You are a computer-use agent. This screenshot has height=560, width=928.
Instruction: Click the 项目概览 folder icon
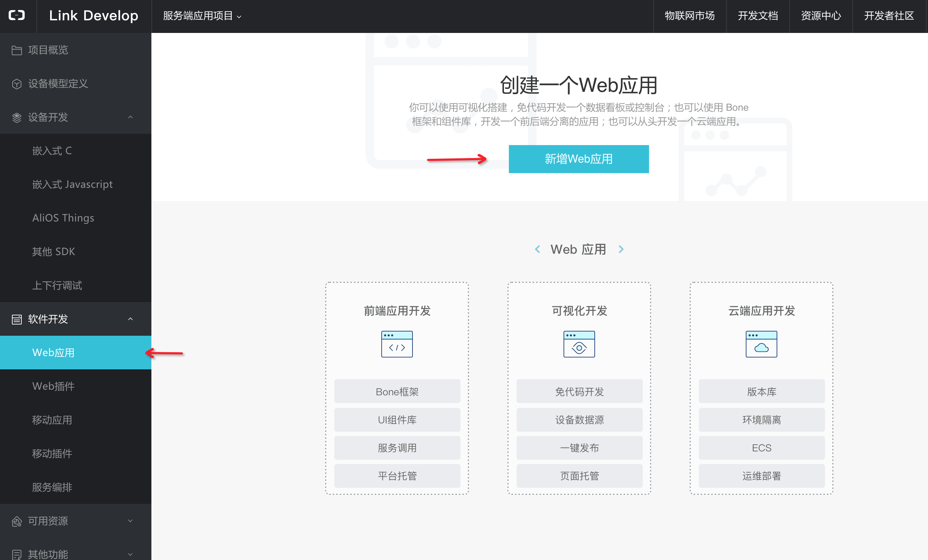[x=16, y=50]
